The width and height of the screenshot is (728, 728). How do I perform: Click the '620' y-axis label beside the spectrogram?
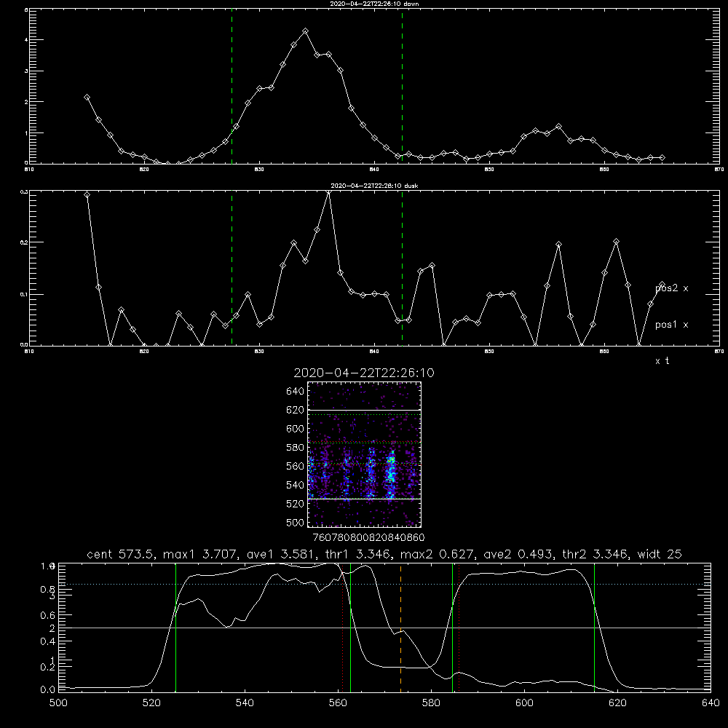point(296,410)
